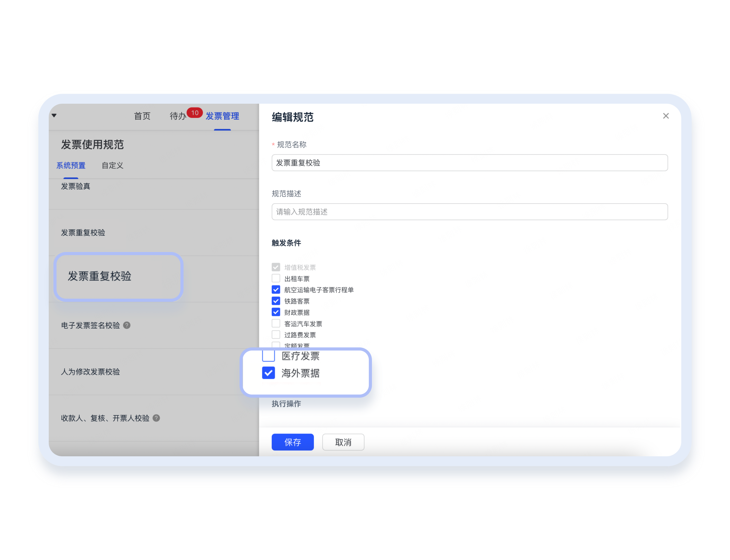The width and height of the screenshot is (730, 560).
Task: Close the 编辑规范 dialog with X
Action: pos(666,116)
